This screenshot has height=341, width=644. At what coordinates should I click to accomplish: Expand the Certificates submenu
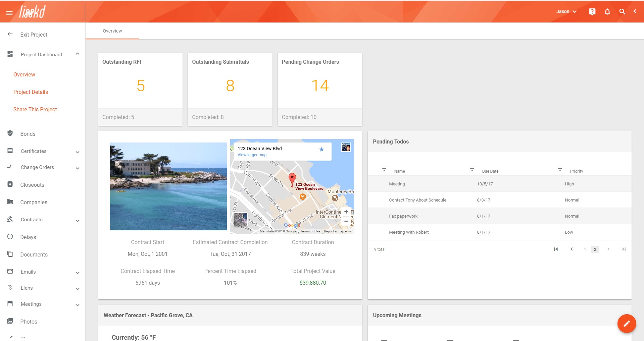[x=78, y=152]
